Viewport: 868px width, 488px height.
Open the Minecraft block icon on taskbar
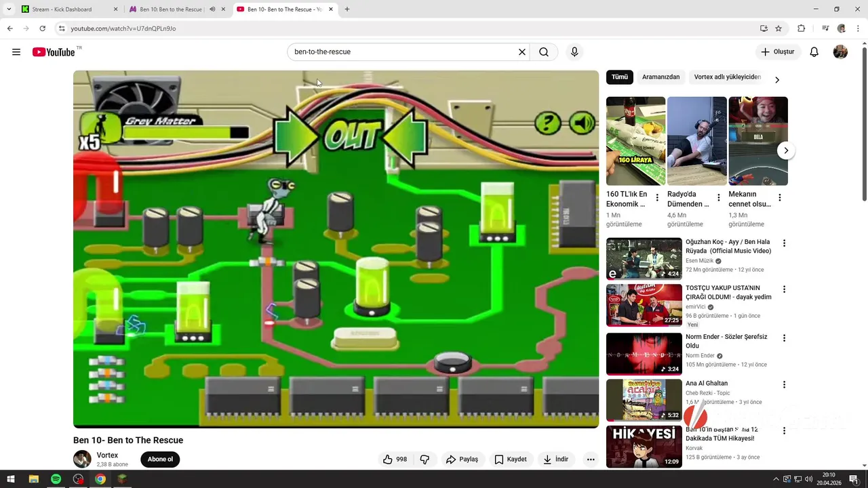point(122,479)
